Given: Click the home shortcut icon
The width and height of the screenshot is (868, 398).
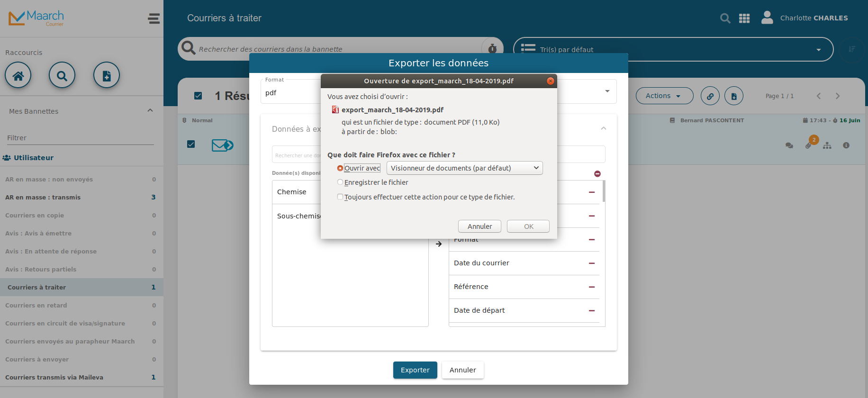Looking at the screenshot, I should (18, 75).
